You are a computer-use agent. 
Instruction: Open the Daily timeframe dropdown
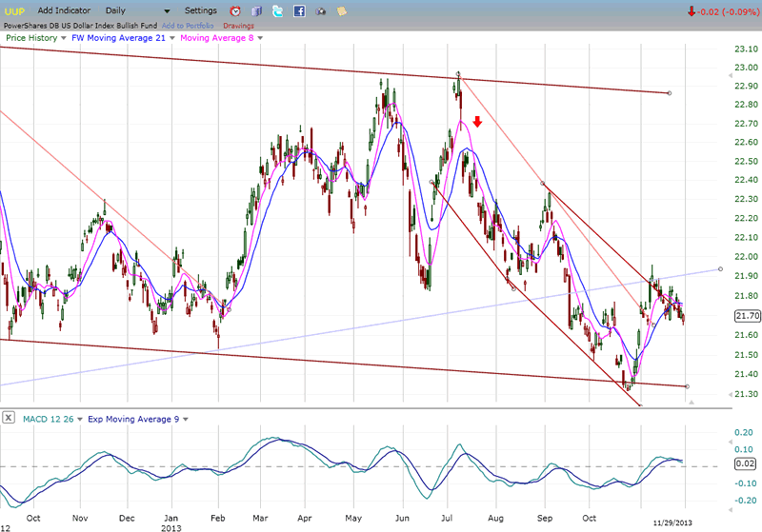tap(167, 10)
